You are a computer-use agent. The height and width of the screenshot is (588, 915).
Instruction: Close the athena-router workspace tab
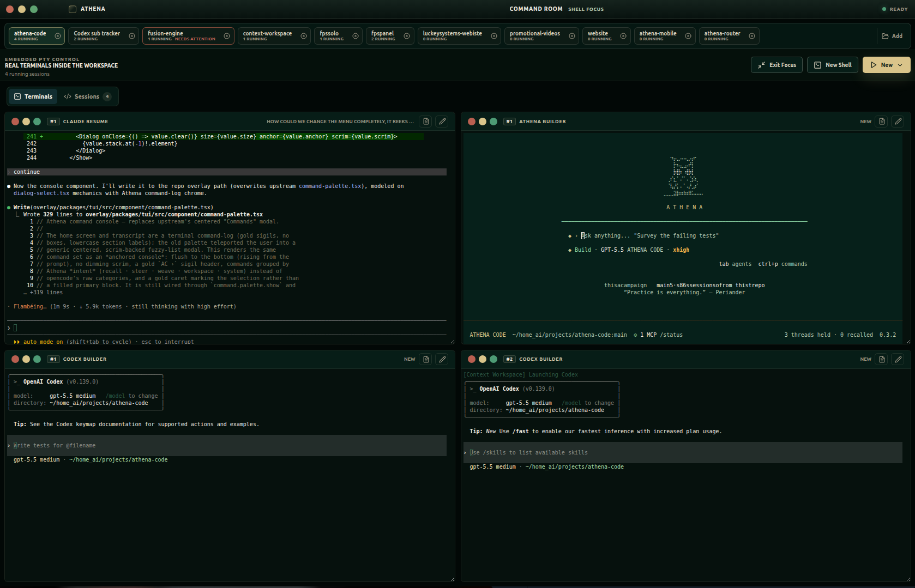752,36
